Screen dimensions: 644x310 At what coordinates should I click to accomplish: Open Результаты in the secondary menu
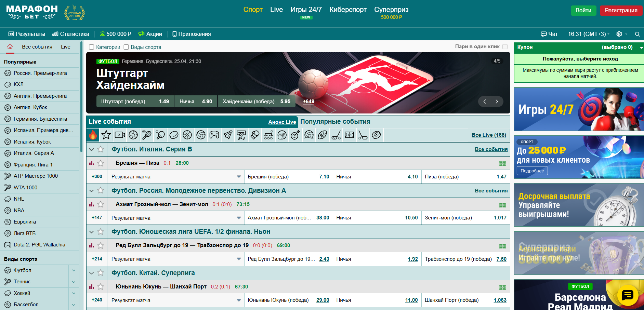tap(27, 34)
